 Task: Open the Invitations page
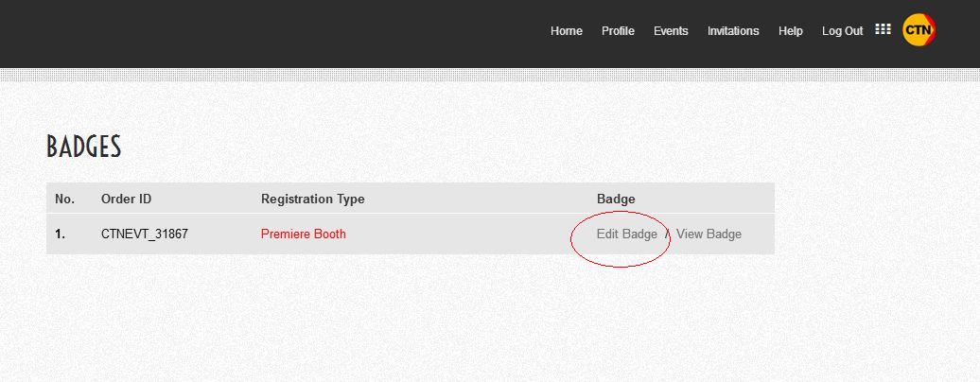point(733,31)
